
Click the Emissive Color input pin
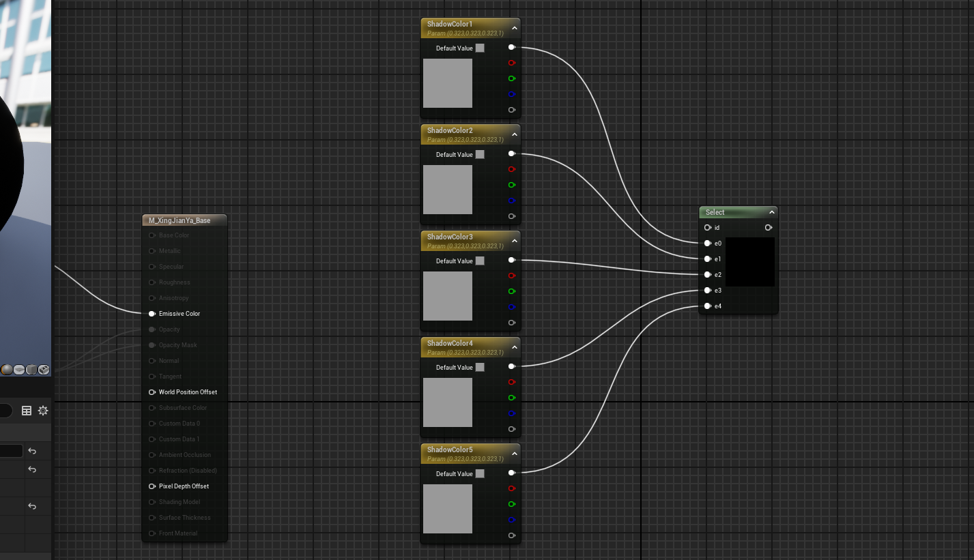click(x=152, y=314)
